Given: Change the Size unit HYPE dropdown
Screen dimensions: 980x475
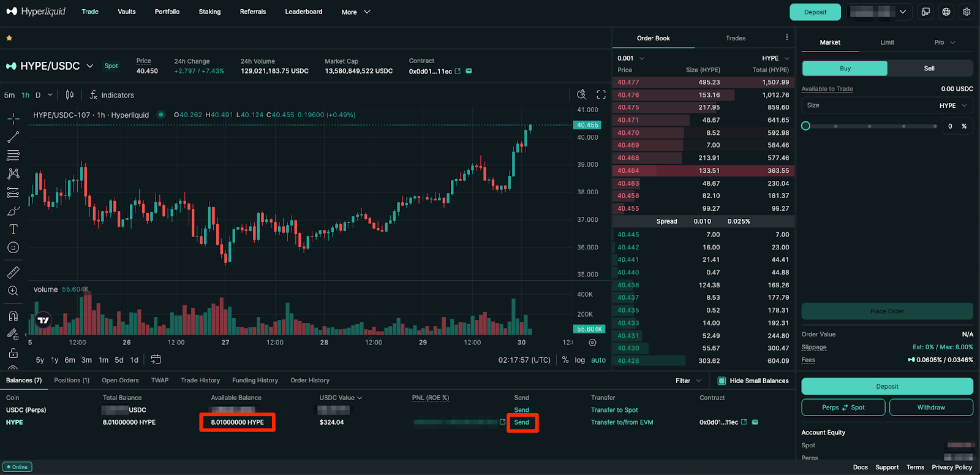Looking at the screenshot, I should 953,105.
